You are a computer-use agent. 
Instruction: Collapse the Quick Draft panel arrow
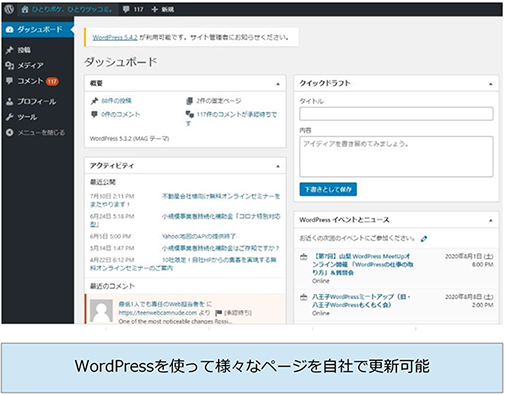pos(491,84)
